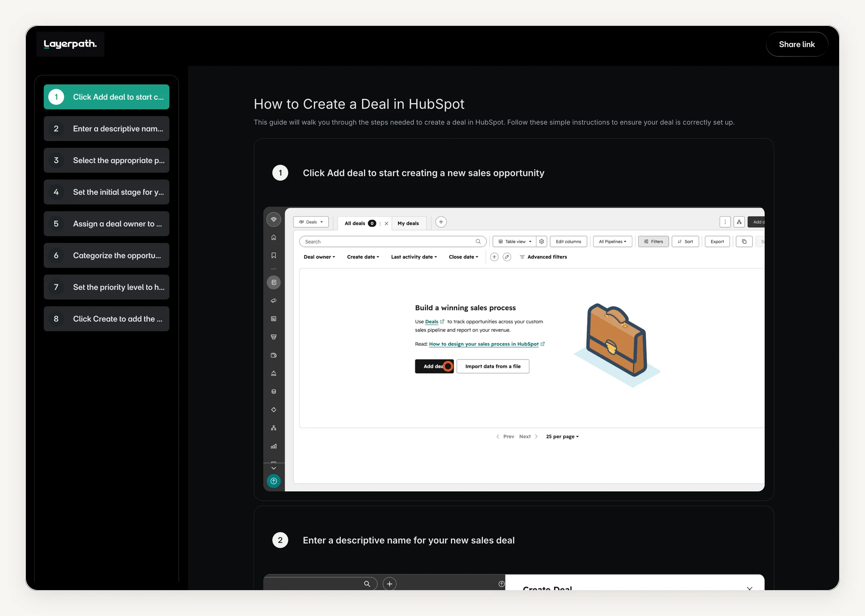Click the duplicate view copy icon
The height and width of the screenshot is (616, 865).
pyautogui.click(x=744, y=241)
